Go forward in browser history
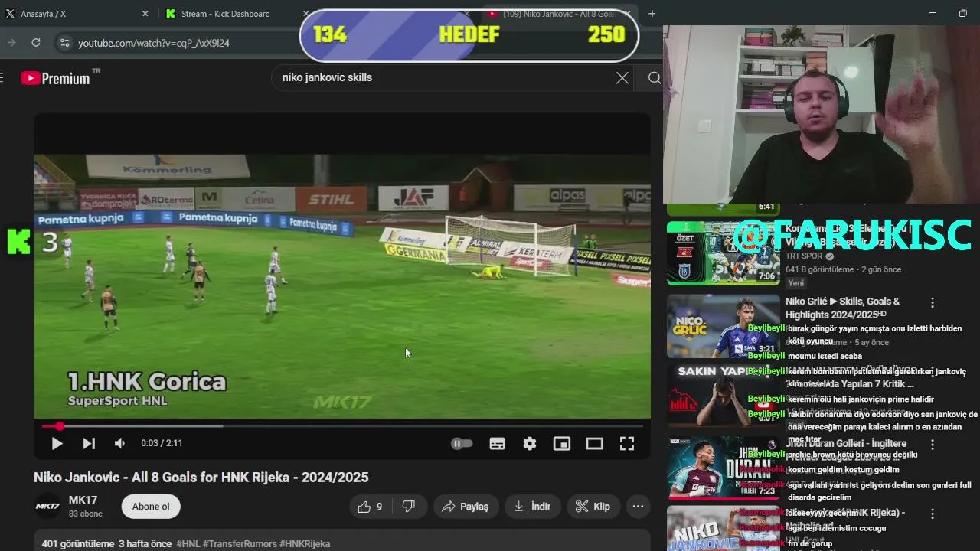 11,43
